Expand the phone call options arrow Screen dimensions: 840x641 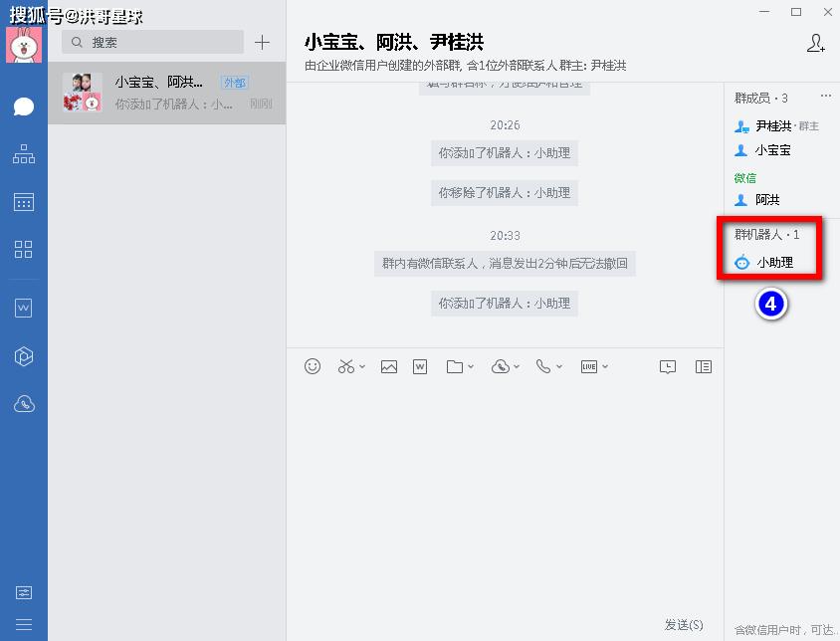tap(560, 366)
